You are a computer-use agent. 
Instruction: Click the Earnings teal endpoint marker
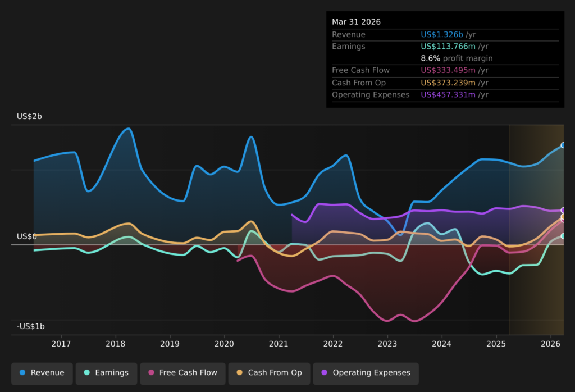click(563, 236)
